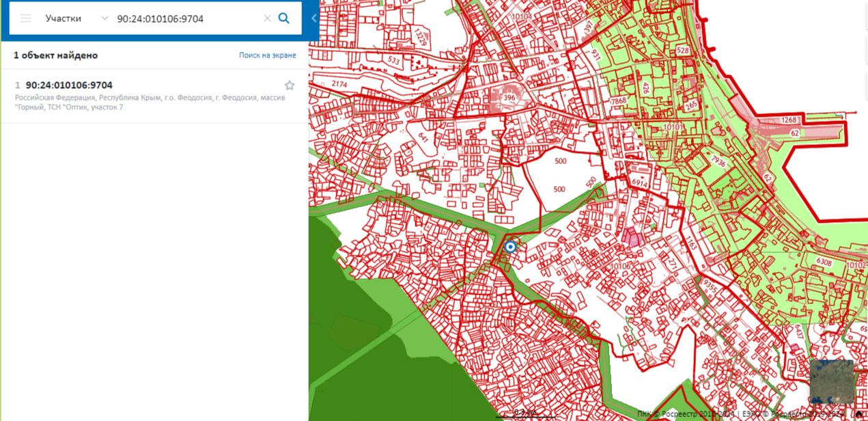
Task: Click map label 528
Action: [x=682, y=51]
